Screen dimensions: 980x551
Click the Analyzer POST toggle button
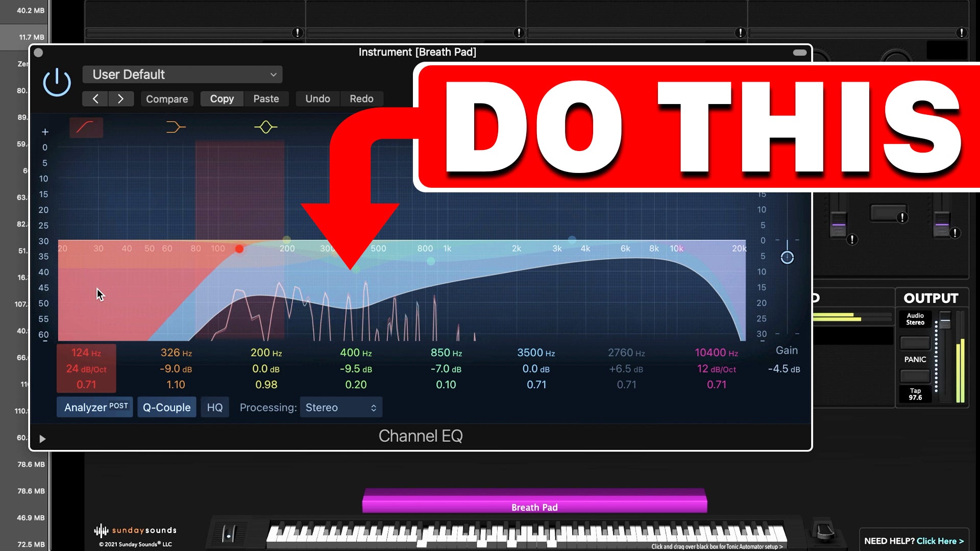[x=96, y=407]
